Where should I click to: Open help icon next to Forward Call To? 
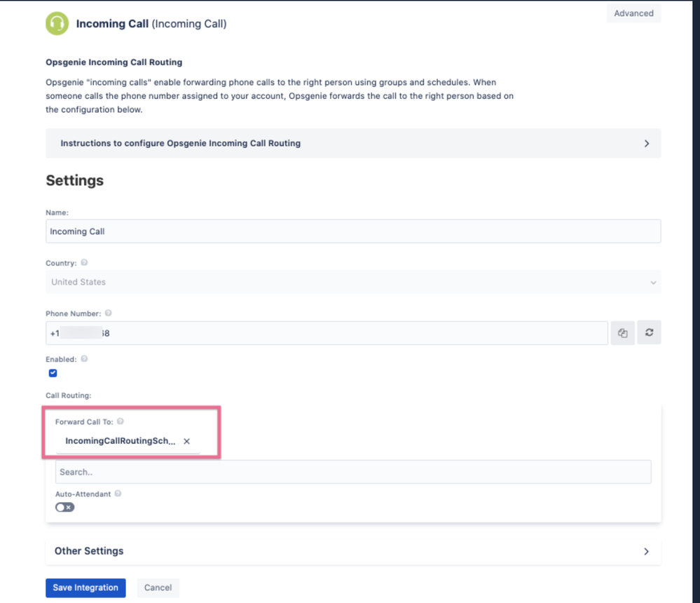coord(121,421)
